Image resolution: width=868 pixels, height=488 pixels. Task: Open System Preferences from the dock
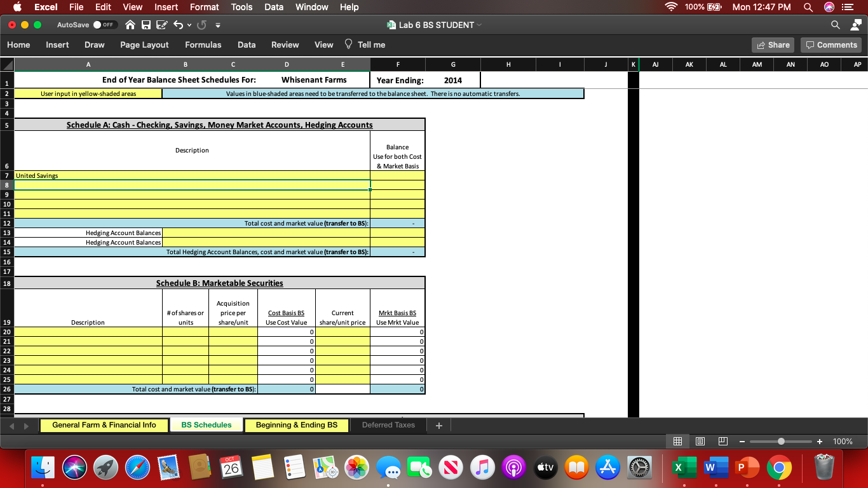(x=639, y=468)
